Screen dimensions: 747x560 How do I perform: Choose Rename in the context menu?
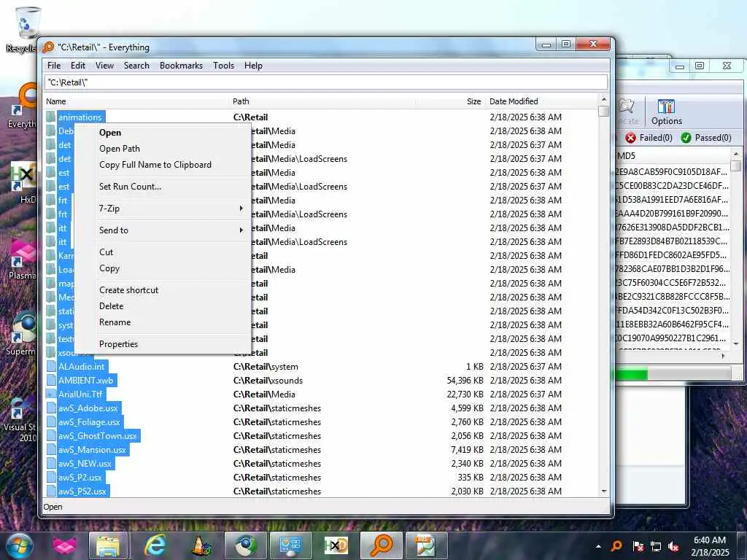click(162, 322)
